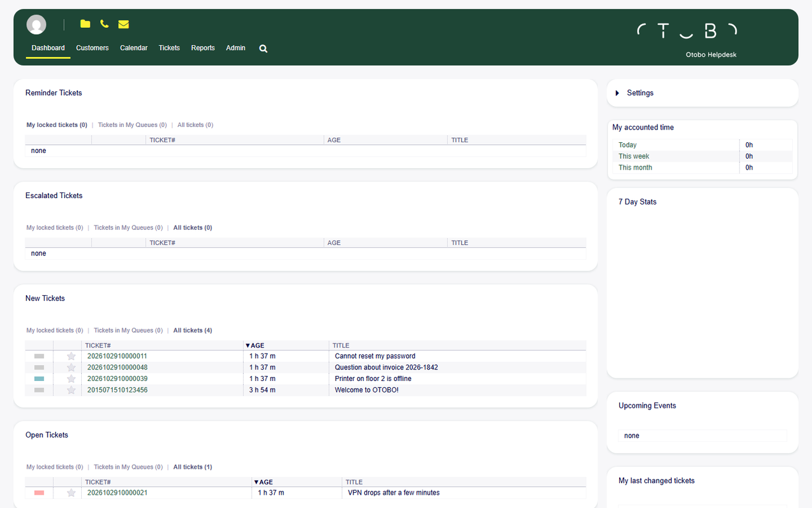The height and width of the screenshot is (508, 812).
Task: Open ticket number 2026102910000011
Action: click(x=117, y=356)
